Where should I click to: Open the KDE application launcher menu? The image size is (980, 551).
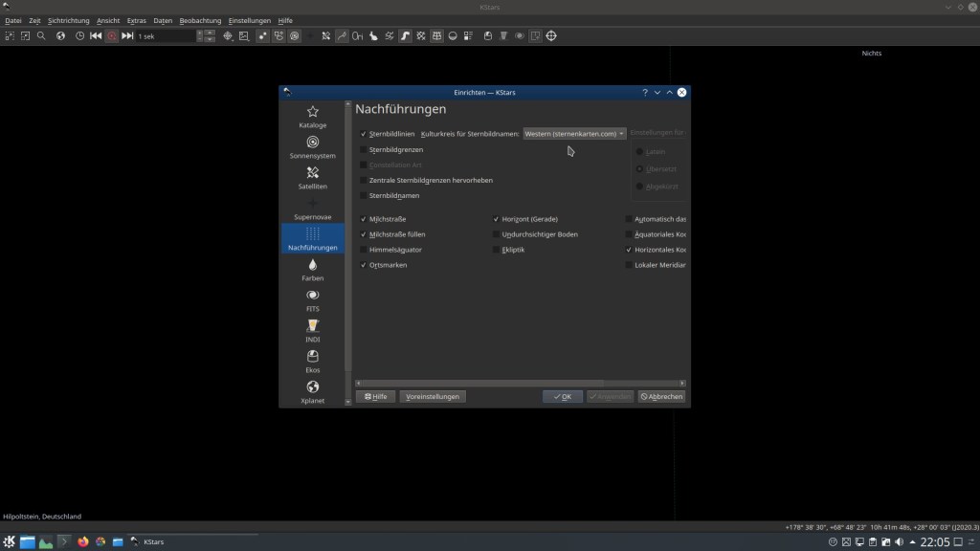click(9, 541)
